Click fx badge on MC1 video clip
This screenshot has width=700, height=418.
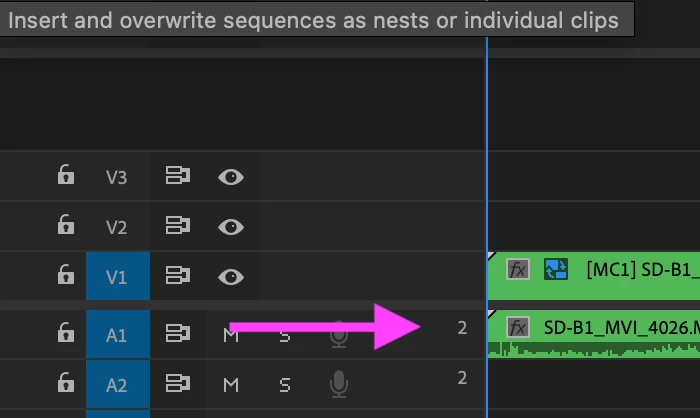pyautogui.click(x=517, y=270)
